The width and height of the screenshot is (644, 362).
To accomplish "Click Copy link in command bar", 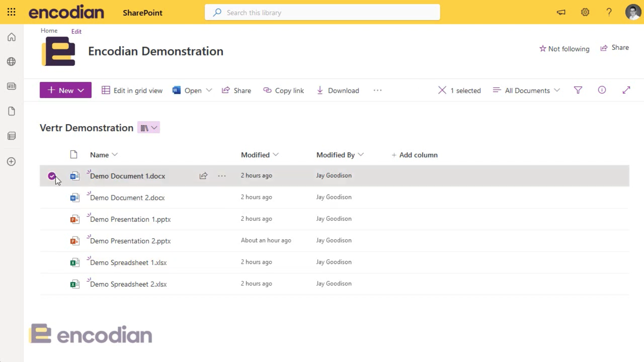I will click(284, 90).
